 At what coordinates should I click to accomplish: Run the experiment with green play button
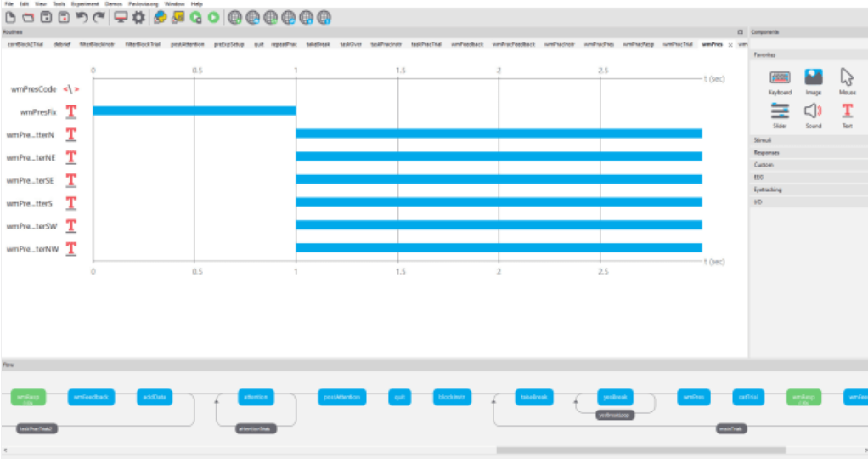point(213,17)
